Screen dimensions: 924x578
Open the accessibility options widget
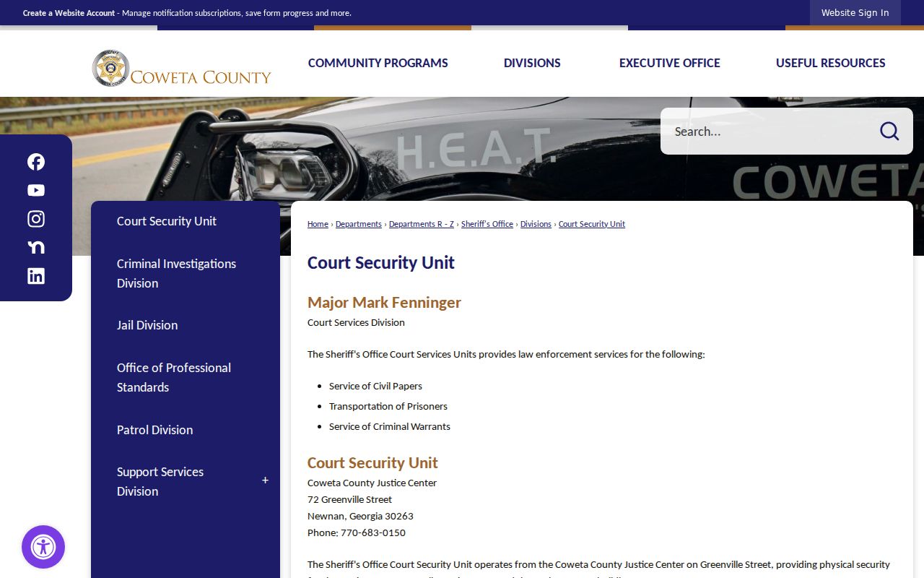[x=43, y=547]
